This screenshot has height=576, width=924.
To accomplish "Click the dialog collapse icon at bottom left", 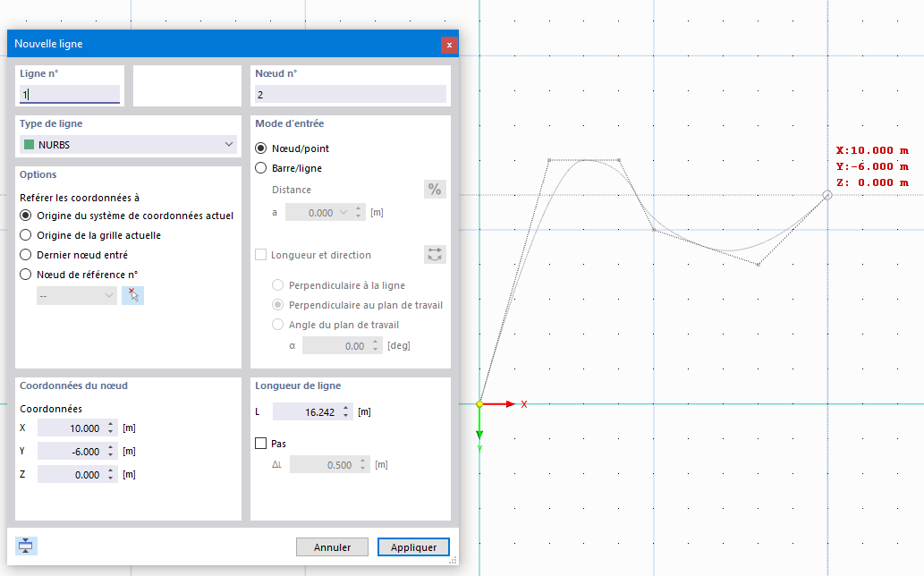I will tap(25, 546).
